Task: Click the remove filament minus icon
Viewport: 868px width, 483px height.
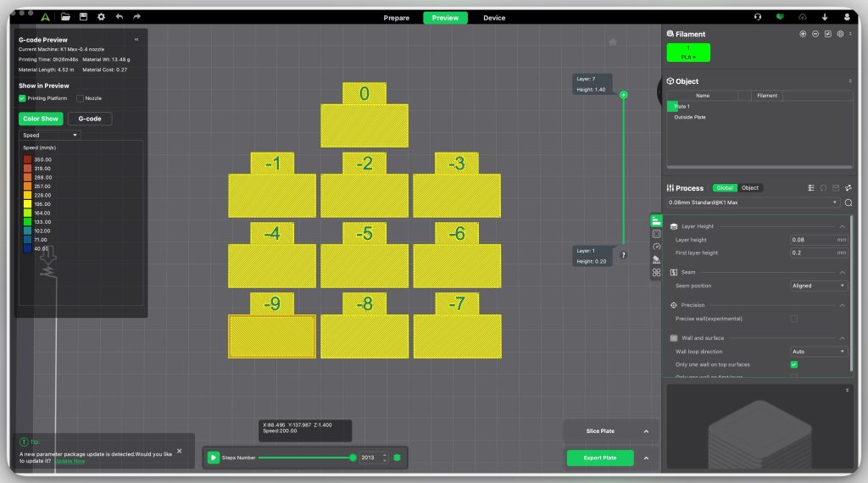Action: [x=815, y=34]
